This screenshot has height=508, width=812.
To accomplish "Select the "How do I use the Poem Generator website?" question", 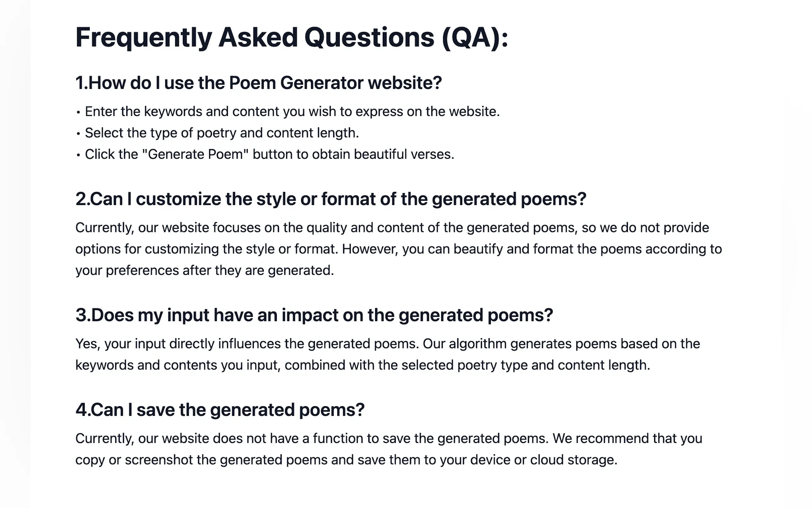I will click(259, 83).
